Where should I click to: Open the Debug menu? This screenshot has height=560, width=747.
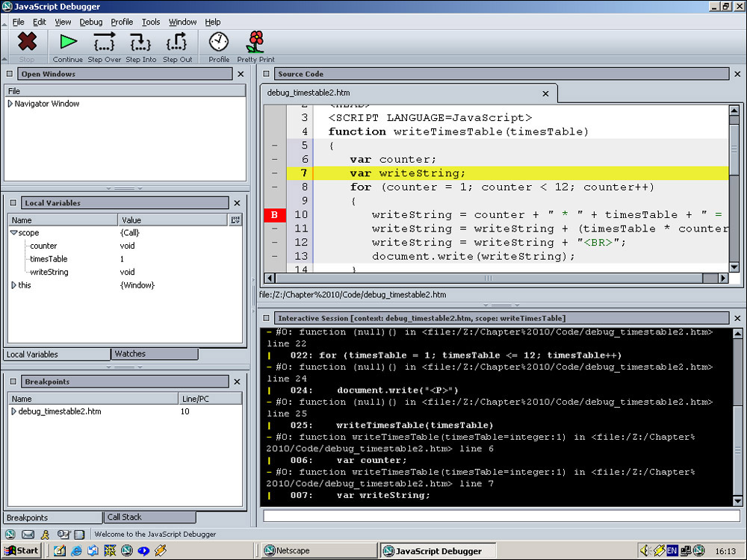point(90,22)
